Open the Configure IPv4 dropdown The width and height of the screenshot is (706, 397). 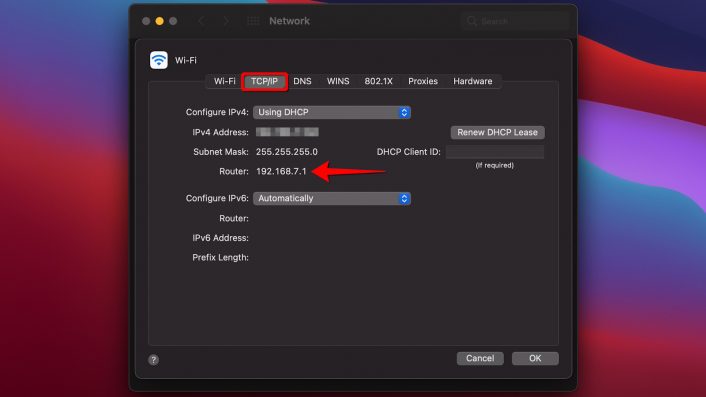tap(332, 112)
